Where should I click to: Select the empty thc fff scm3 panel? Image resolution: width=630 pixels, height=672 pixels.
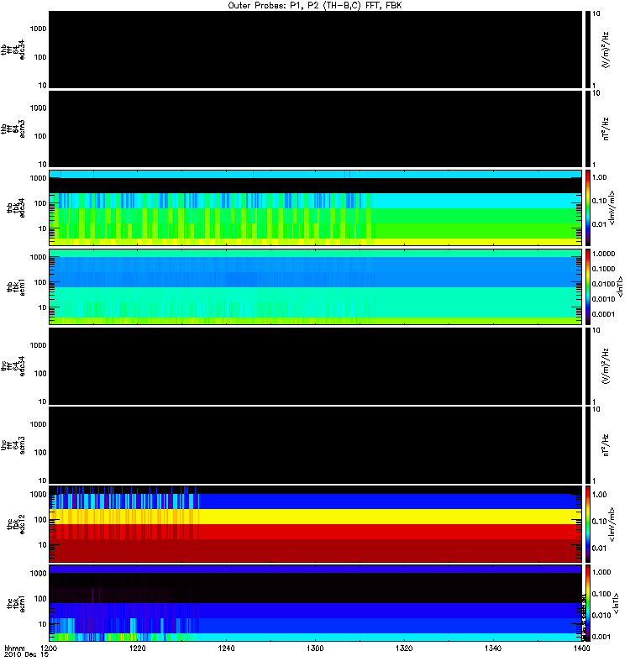coord(315,445)
